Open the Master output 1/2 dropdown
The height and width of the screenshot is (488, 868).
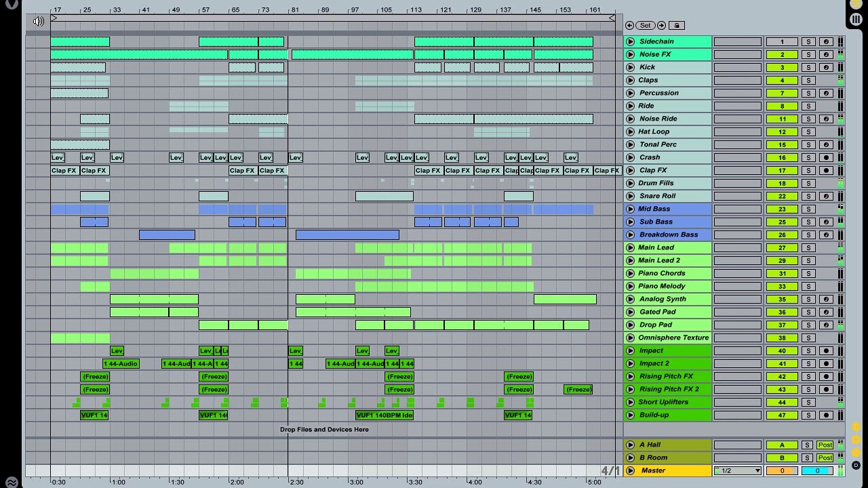737,470
